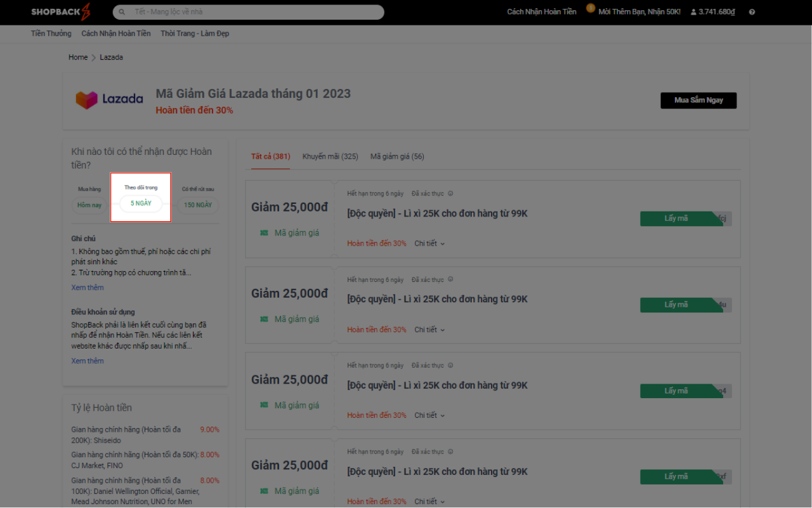The height and width of the screenshot is (508, 812).
Task: Click 'Khi nào tôi có thể nhận được Hoàn tiền?'
Action: click(141, 158)
